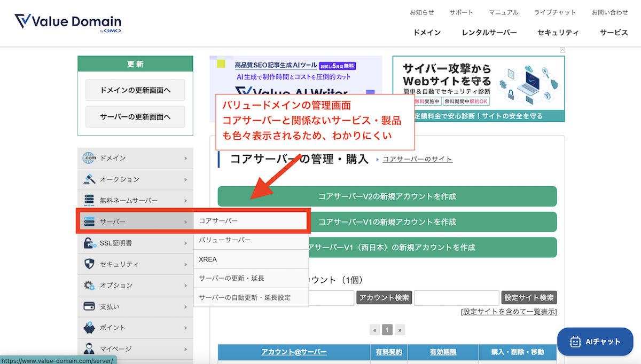
Task: Click ドメインの更新画面へ button
Action: pyautogui.click(x=135, y=90)
